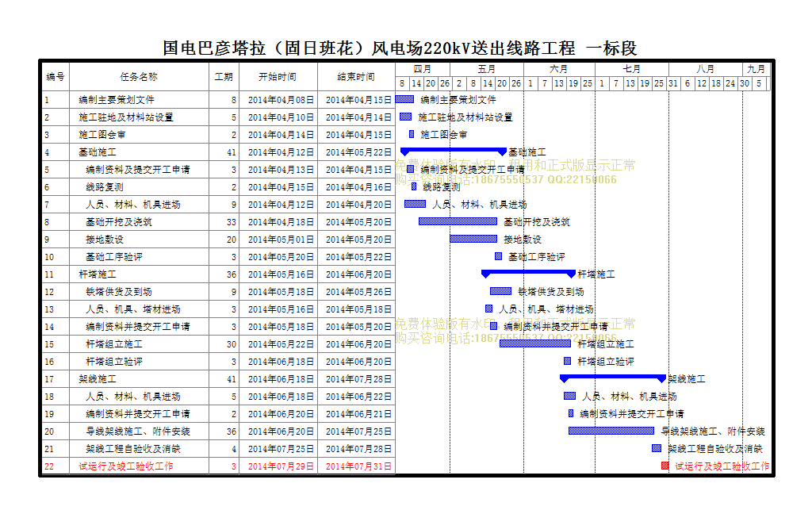Click the 编号 column header
This screenshot has width=812, height=514.
(x=56, y=77)
